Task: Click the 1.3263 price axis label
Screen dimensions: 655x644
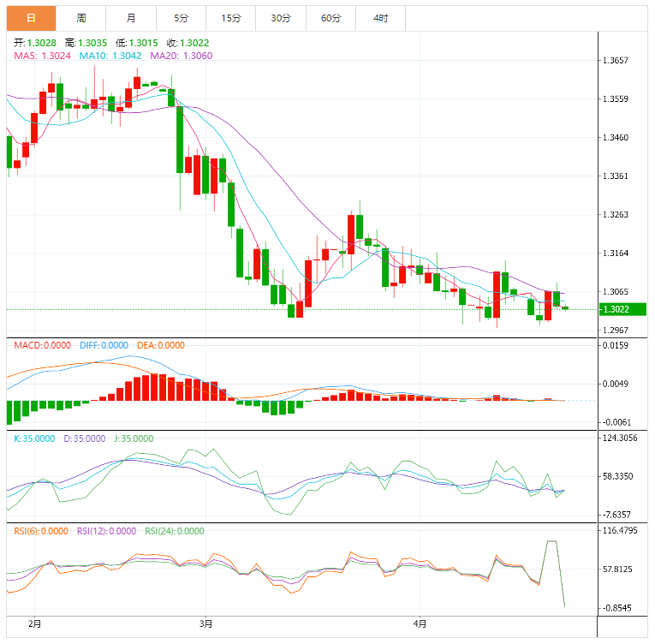Action: 616,214
